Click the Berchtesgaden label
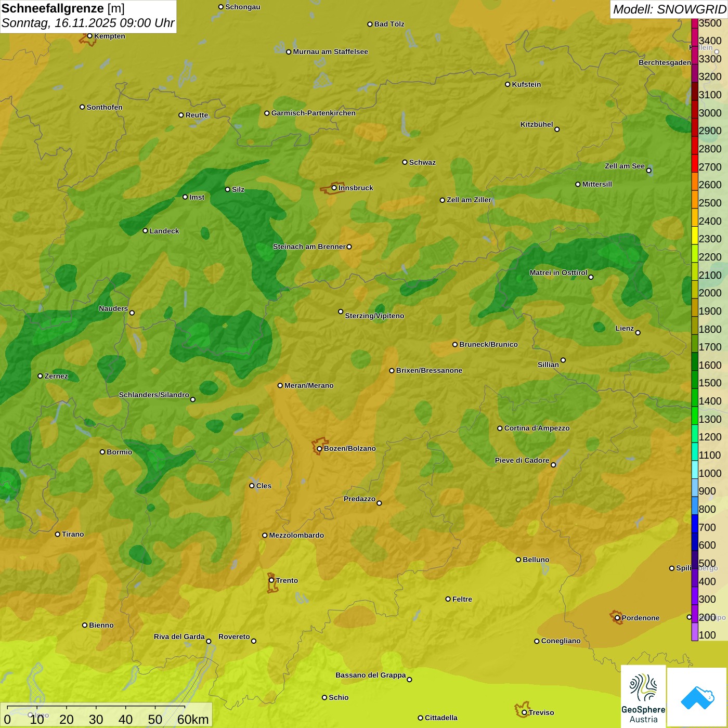The image size is (728, 728). (665, 62)
